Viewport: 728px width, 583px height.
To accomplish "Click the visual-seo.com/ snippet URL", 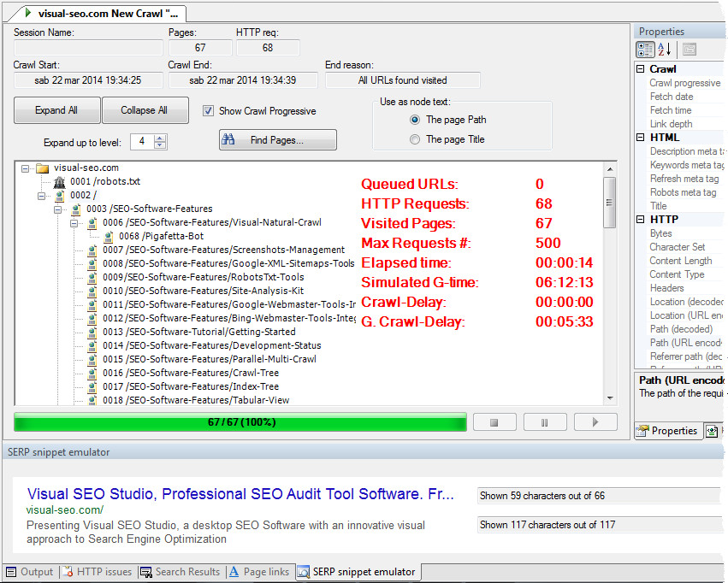I will (65, 510).
